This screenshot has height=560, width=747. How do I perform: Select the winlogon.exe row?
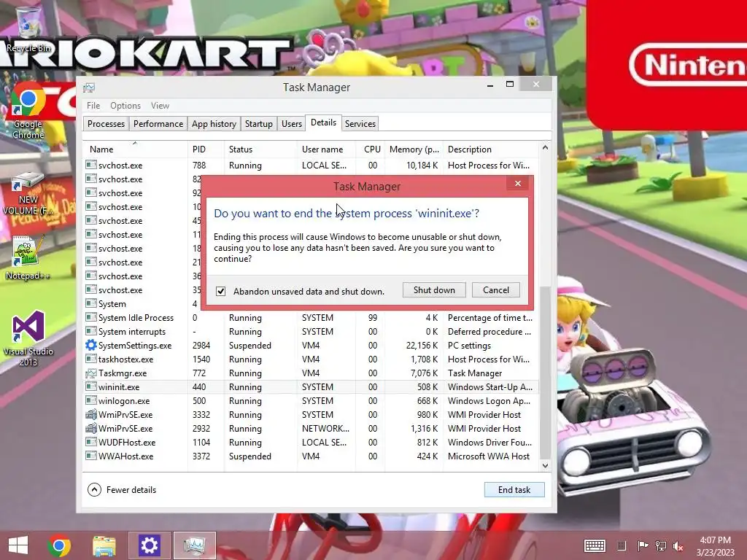(x=311, y=400)
